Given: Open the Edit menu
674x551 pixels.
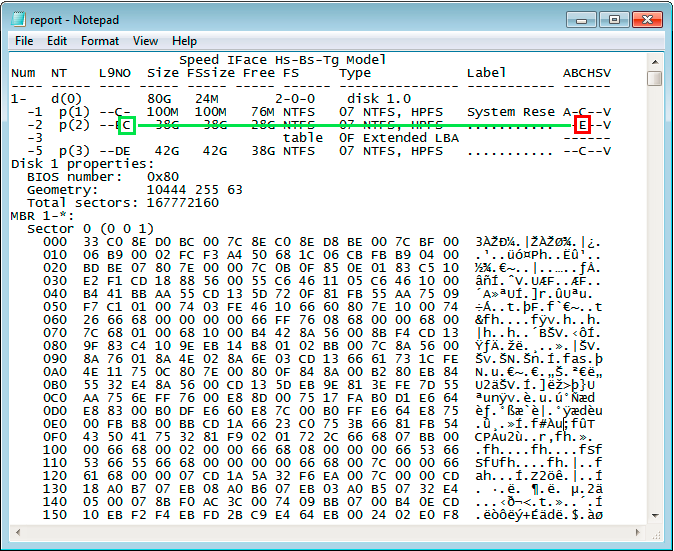Looking at the screenshot, I should [x=57, y=41].
